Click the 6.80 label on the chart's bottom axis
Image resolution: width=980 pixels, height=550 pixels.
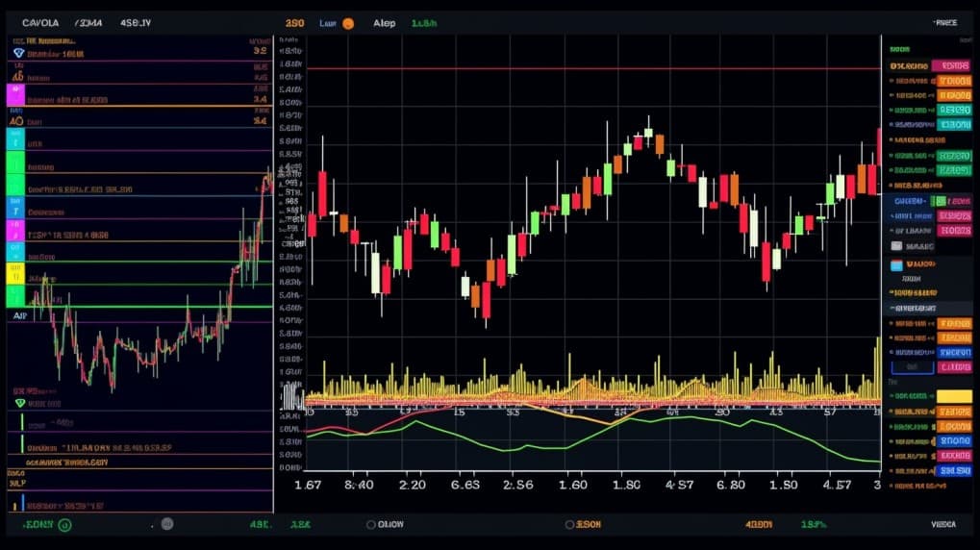click(731, 485)
